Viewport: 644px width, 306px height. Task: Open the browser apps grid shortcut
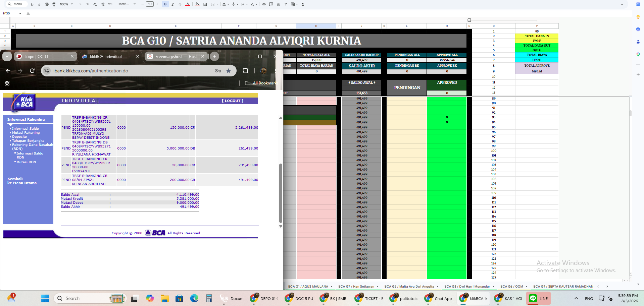pyautogui.click(x=7, y=83)
